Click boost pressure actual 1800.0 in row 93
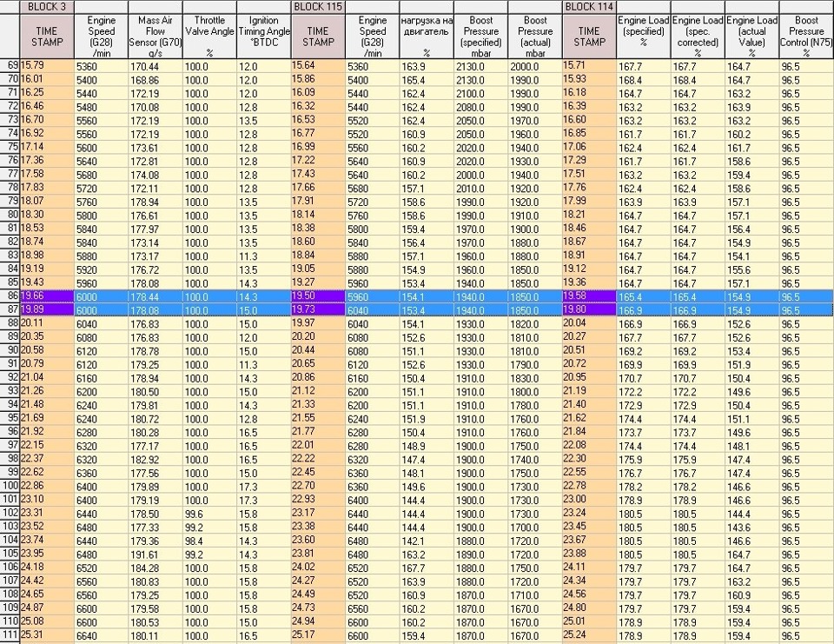This screenshot has width=834, height=644. [535, 392]
